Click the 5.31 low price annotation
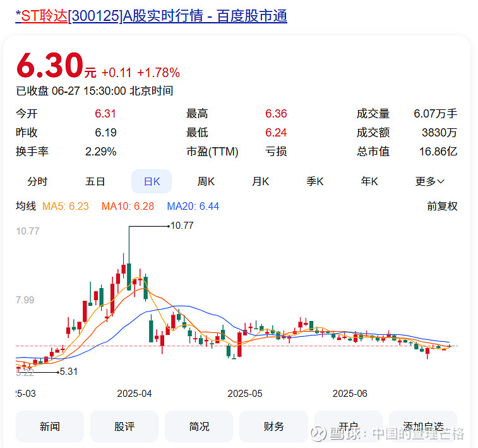478x448 pixels. pos(69,372)
